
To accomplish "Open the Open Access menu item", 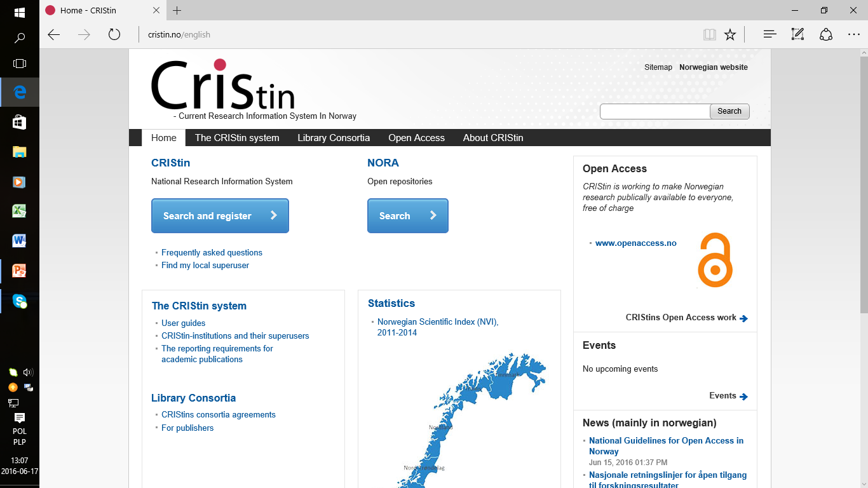I will tap(417, 138).
